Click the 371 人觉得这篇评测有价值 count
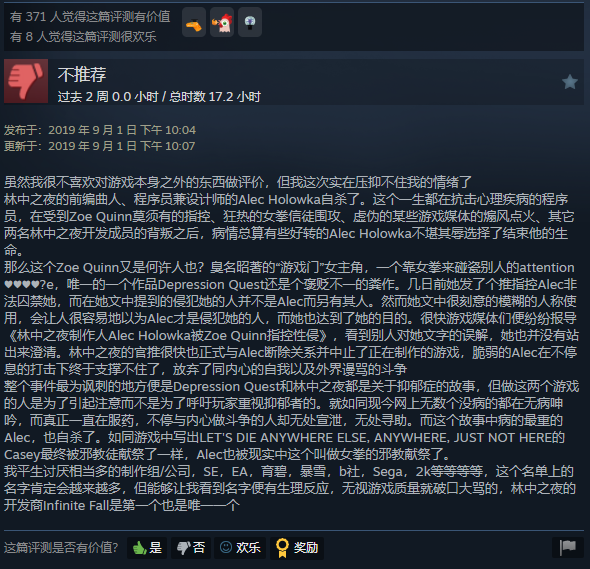This screenshot has width=590, height=569. click(90, 17)
